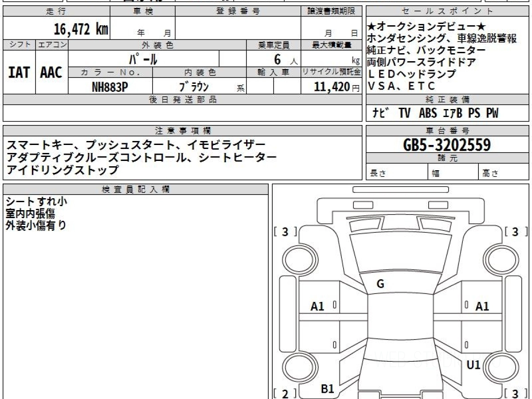Click the 最大積載量 header
The image size is (532, 399).
[331, 45]
